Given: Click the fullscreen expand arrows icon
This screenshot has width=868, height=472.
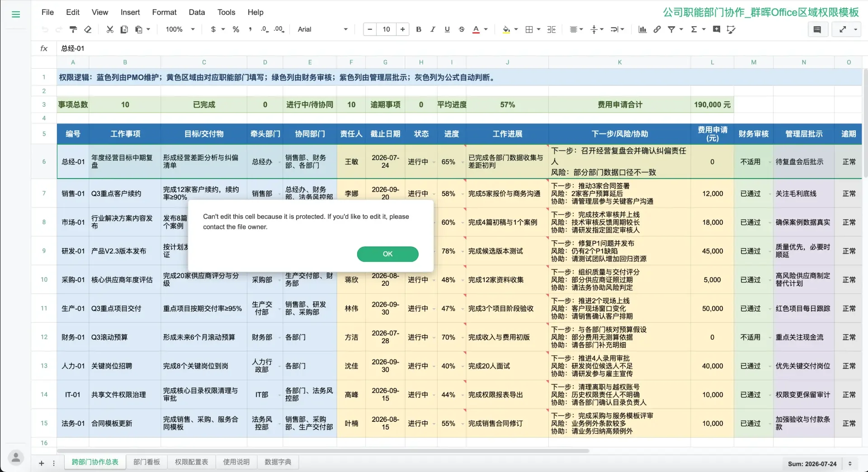Looking at the screenshot, I should pyautogui.click(x=843, y=29).
